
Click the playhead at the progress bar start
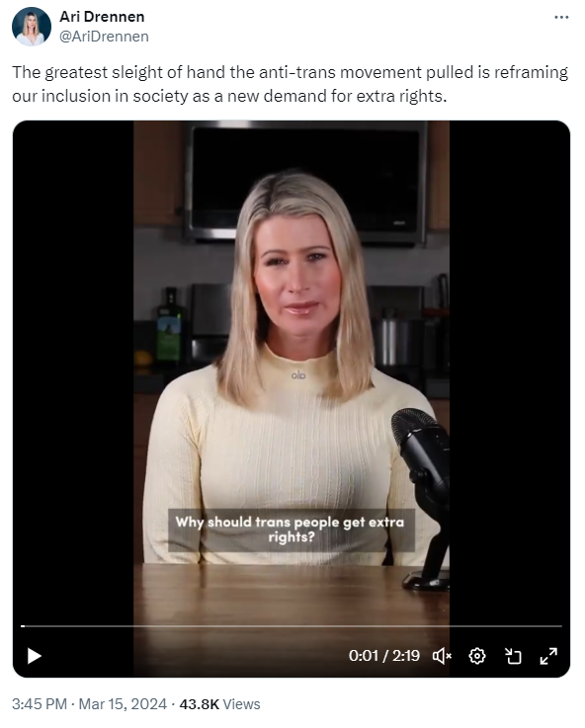pyautogui.click(x=23, y=626)
